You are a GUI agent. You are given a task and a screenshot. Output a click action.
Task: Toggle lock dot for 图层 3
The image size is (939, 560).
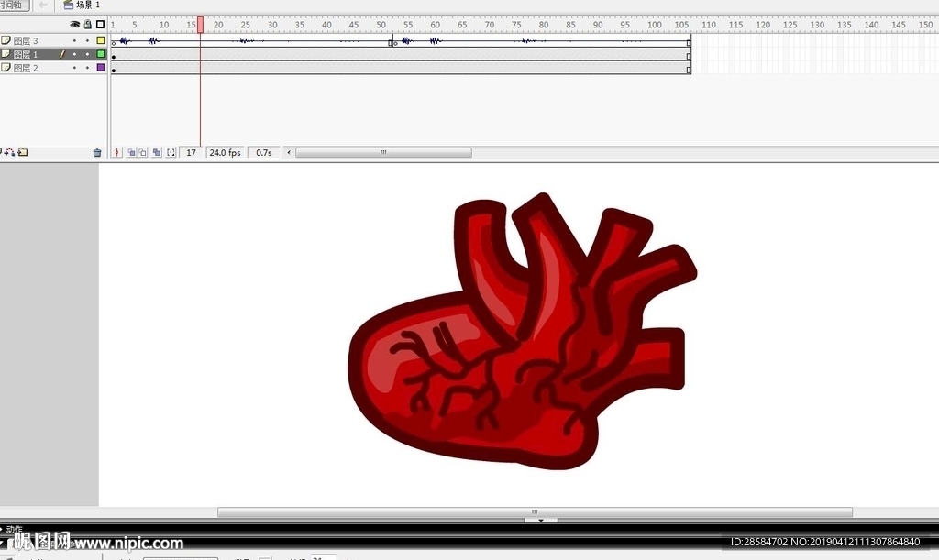(87, 40)
